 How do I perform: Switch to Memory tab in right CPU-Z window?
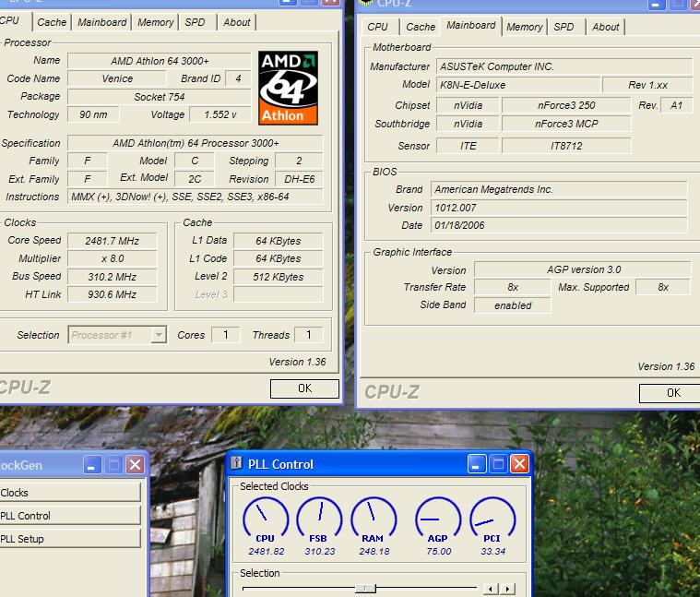[x=525, y=27]
